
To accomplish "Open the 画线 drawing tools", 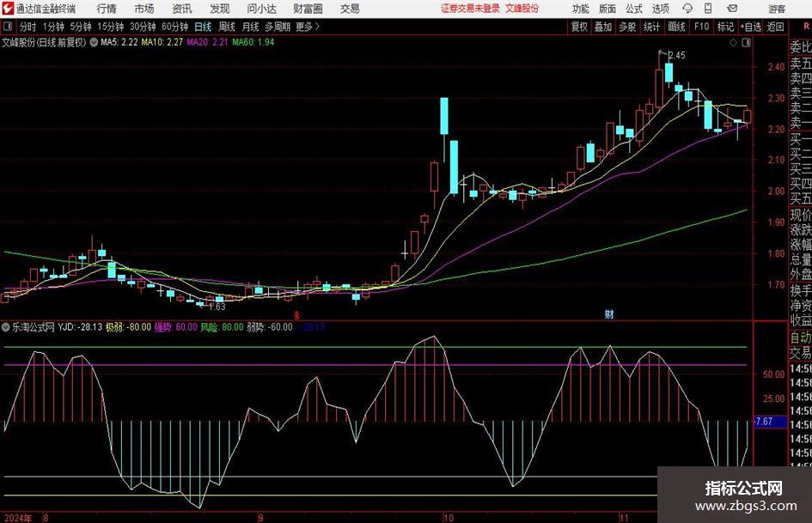I will pos(676,27).
